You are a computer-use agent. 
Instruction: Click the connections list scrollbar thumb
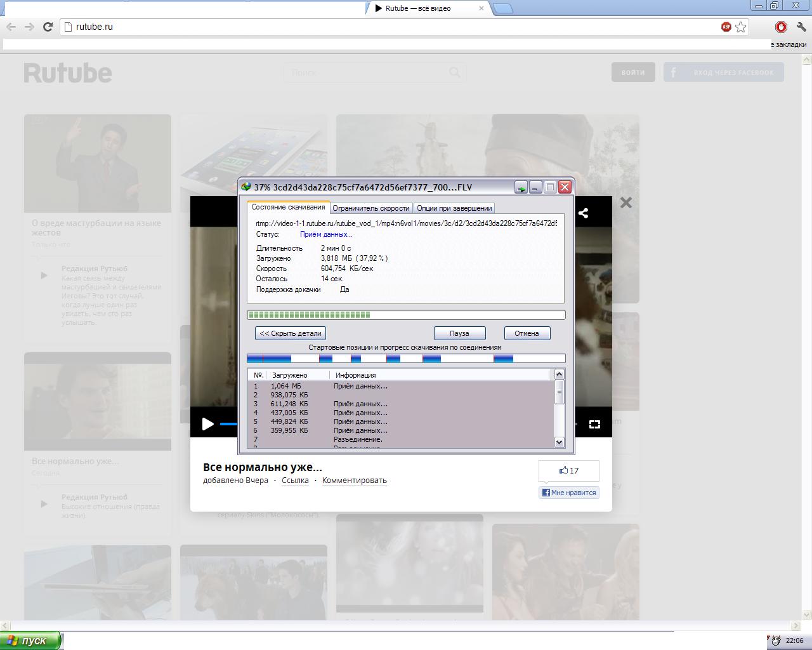coord(559,392)
